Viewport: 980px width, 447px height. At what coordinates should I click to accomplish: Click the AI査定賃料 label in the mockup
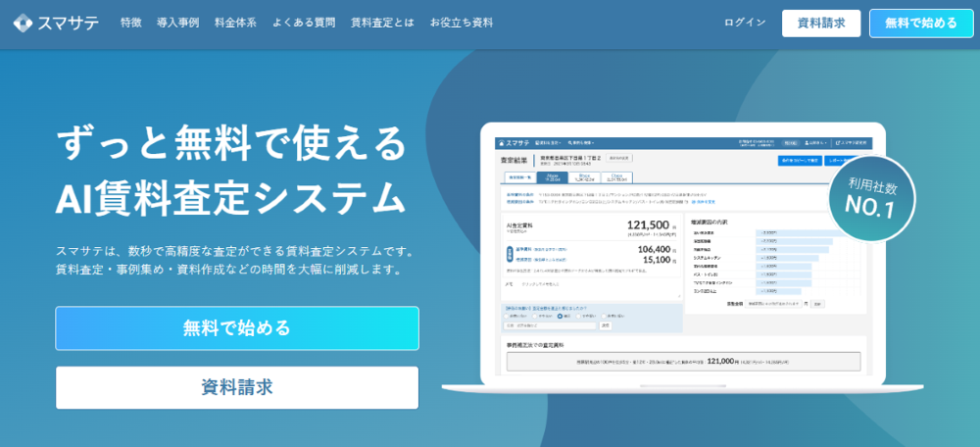tap(520, 225)
